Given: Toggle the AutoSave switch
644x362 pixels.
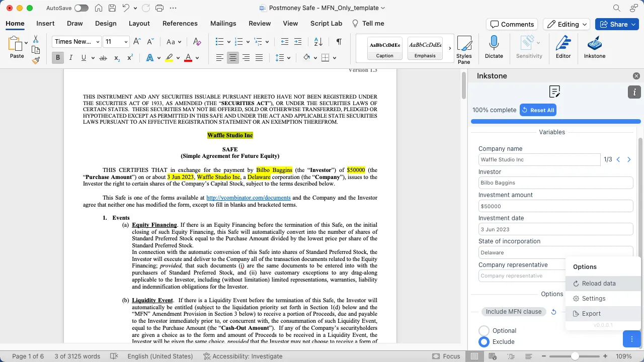Looking at the screenshot, I should pyautogui.click(x=81, y=8).
